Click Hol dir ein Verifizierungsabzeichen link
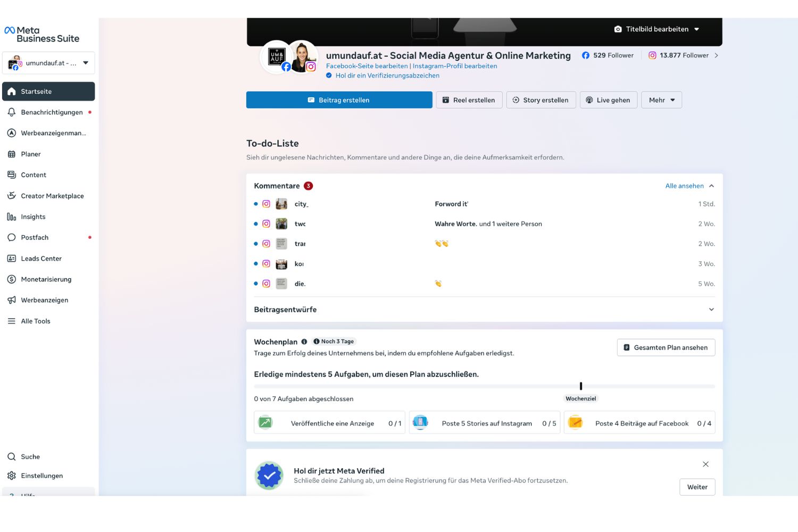Image resolution: width=798 pixels, height=532 pixels. click(387, 76)
